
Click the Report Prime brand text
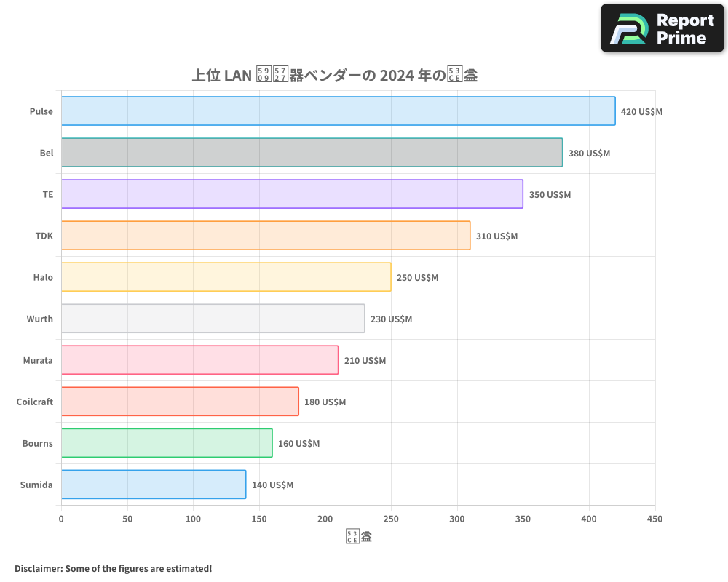pos(684,28)
